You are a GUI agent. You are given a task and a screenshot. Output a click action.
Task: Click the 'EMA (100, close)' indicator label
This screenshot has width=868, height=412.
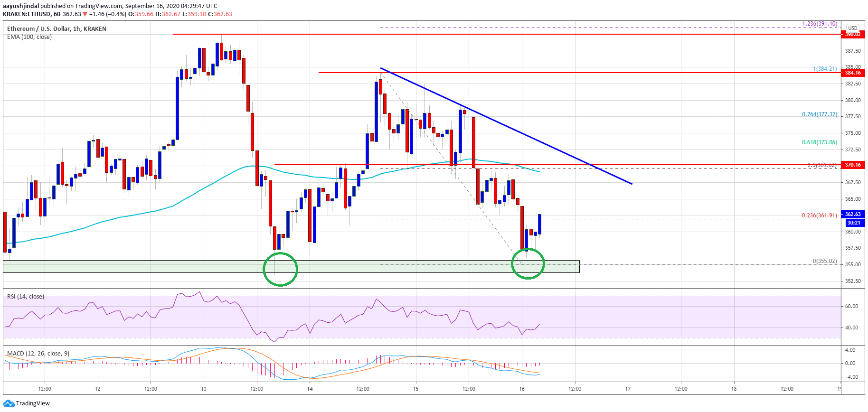tap(29, 37)
